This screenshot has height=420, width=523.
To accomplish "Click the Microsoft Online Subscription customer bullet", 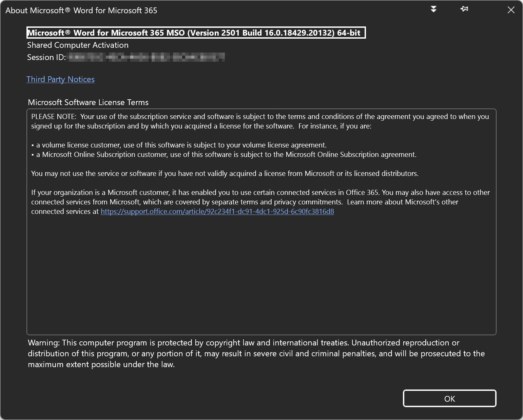I will coord(224,155).
